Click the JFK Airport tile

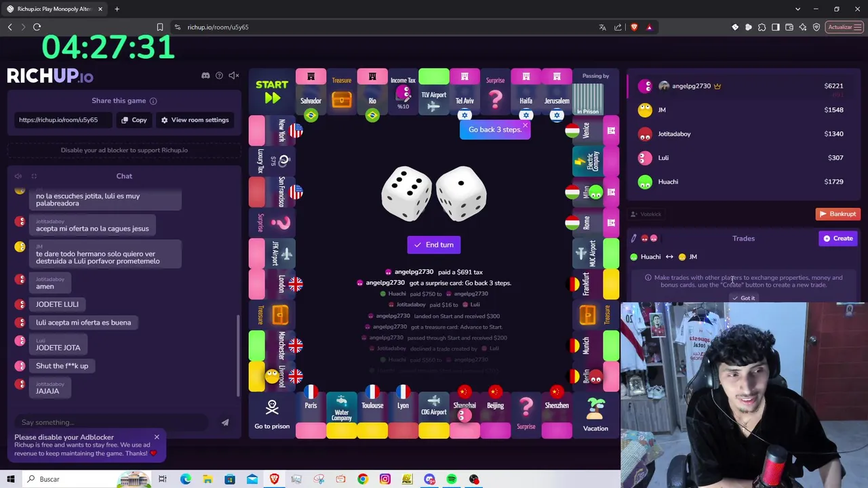pyautogui.click(x=273, y=253)
